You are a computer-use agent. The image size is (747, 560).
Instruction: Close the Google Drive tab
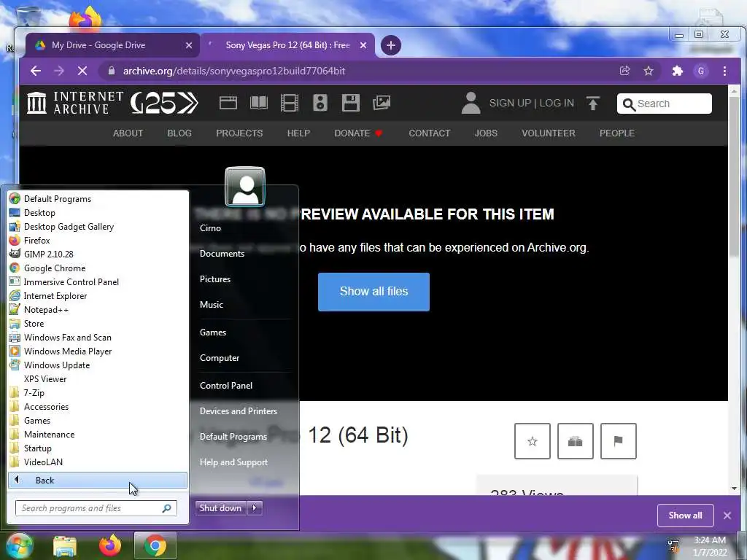pos(189,45)
